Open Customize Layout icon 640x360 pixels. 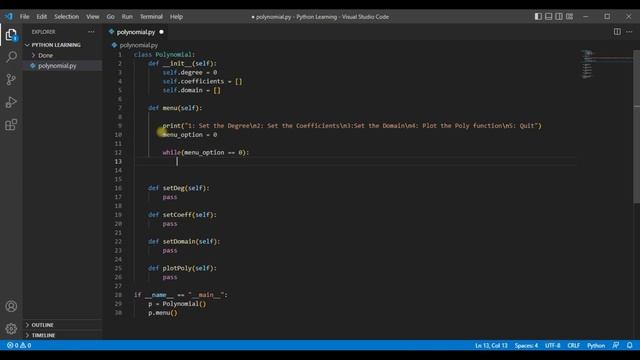569,16
